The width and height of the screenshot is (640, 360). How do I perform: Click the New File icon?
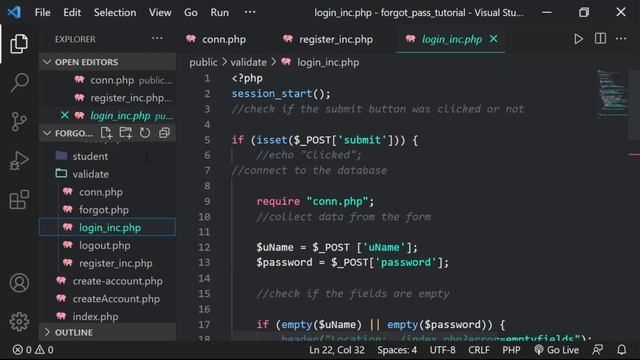(106, 133)
